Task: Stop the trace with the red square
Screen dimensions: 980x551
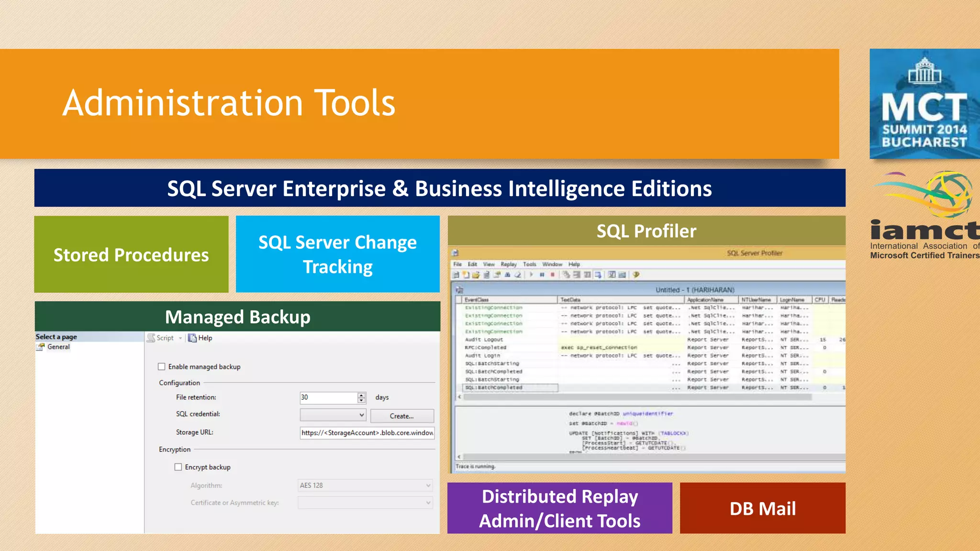Action: coord(553,275)
